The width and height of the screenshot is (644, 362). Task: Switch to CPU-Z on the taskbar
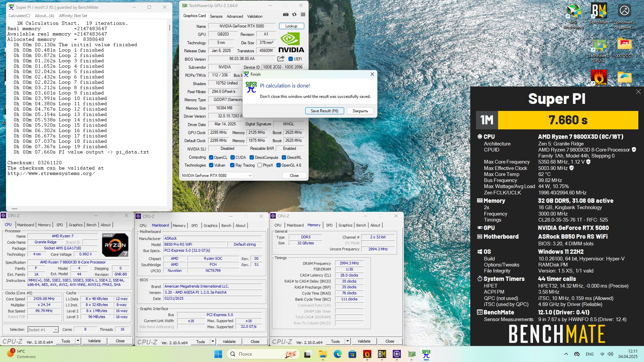tap(397, 354)
